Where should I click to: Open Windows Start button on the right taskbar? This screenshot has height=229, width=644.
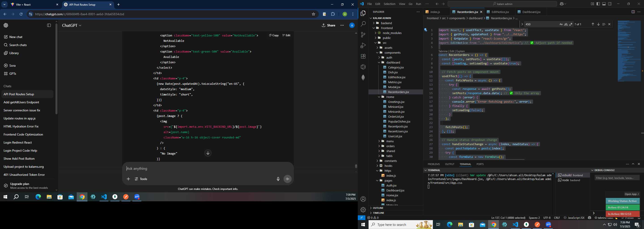[363, 225]
